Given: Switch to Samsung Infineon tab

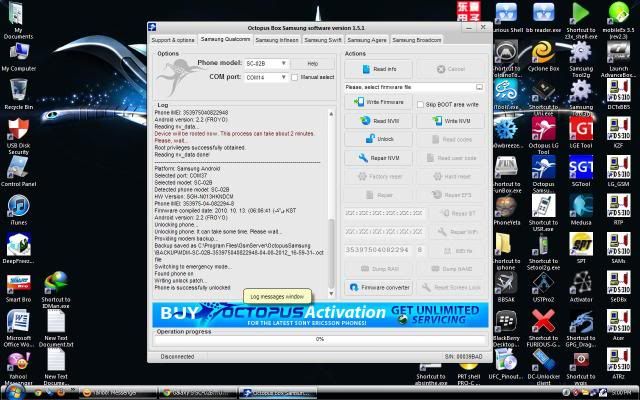Looking at the screenshot, I should [277, 40].
